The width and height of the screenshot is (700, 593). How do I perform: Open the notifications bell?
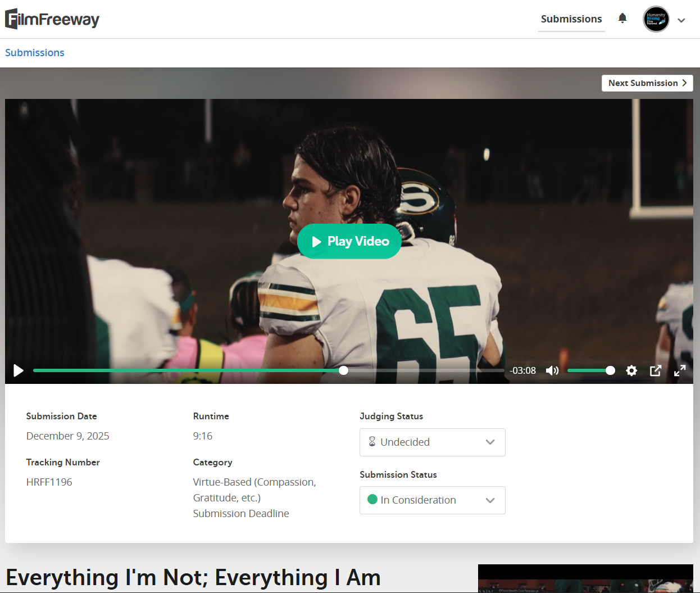click(622, 19)
